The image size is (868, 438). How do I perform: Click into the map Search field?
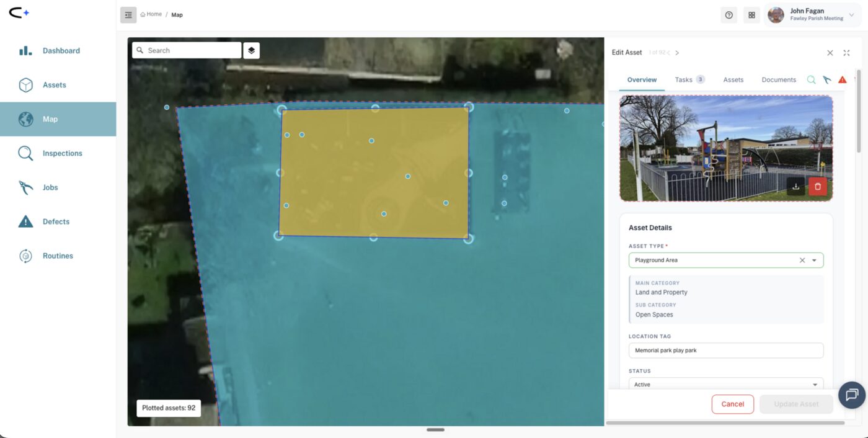[x=187, y=50]
